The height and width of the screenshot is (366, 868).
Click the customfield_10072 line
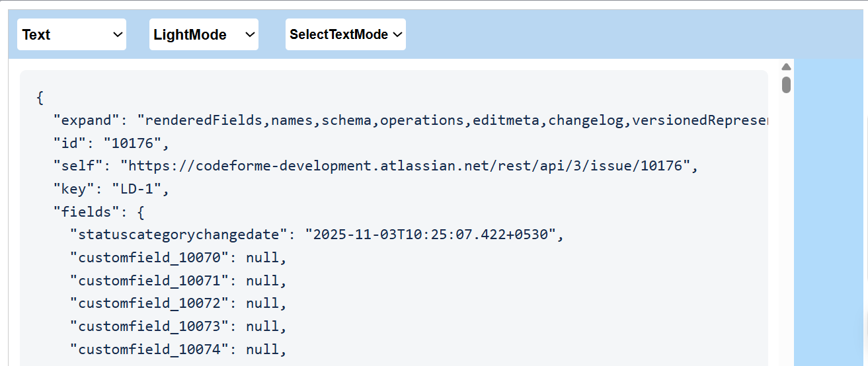[177, 303]
